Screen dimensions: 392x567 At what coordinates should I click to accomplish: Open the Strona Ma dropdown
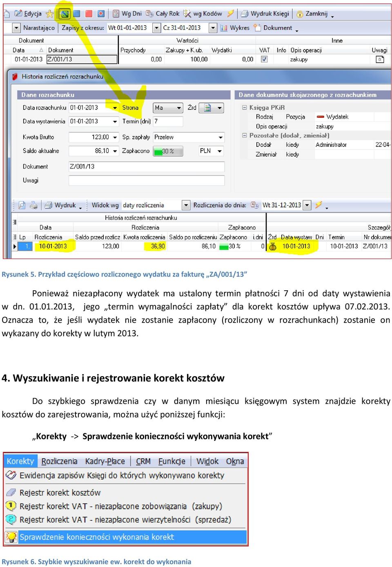179,108
